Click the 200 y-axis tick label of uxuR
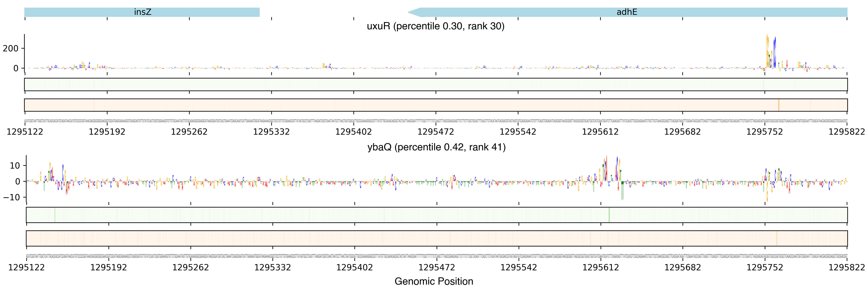Image resolution: width=868 pixels, height=289 pixels. (10, 48)
